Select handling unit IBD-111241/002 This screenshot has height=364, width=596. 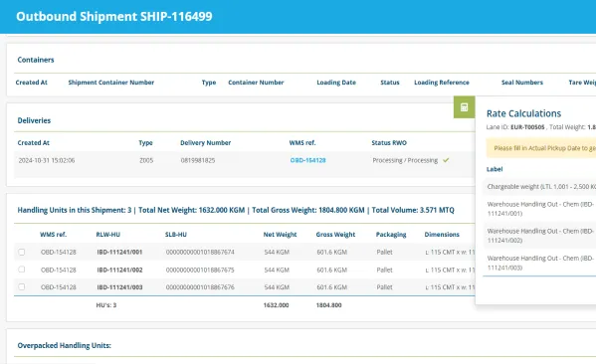tap(119, 270)
